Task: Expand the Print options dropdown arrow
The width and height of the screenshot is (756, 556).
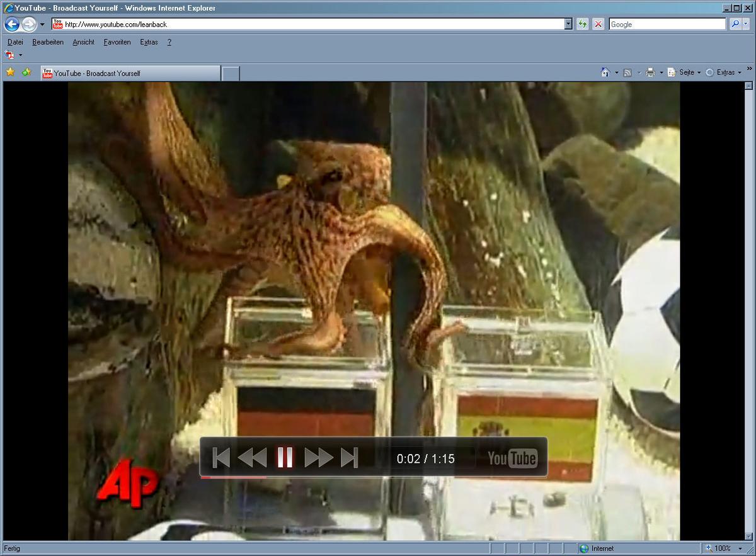Action: pos(661,73)
